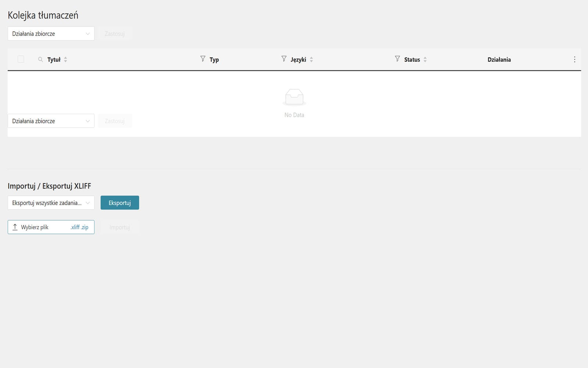This screenshot has width=588, height=368.
Task: Open the Języki column filter icon
Action: coord(284,59)
